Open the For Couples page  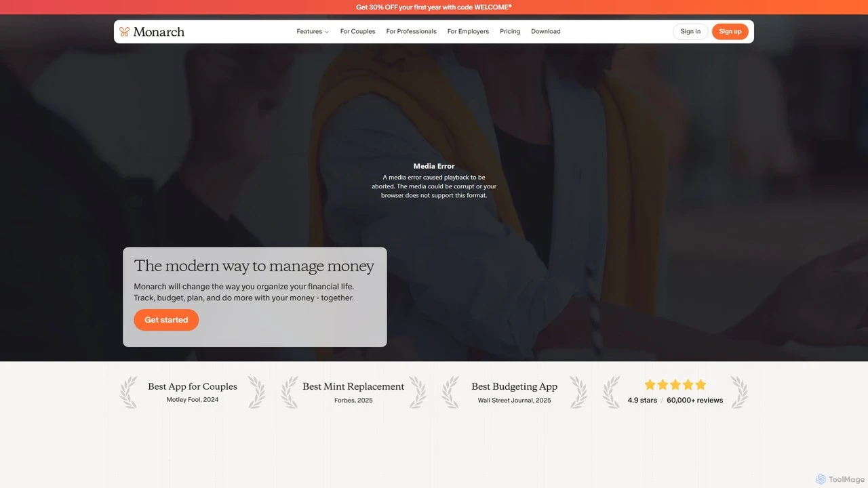(x=357, y=31)
